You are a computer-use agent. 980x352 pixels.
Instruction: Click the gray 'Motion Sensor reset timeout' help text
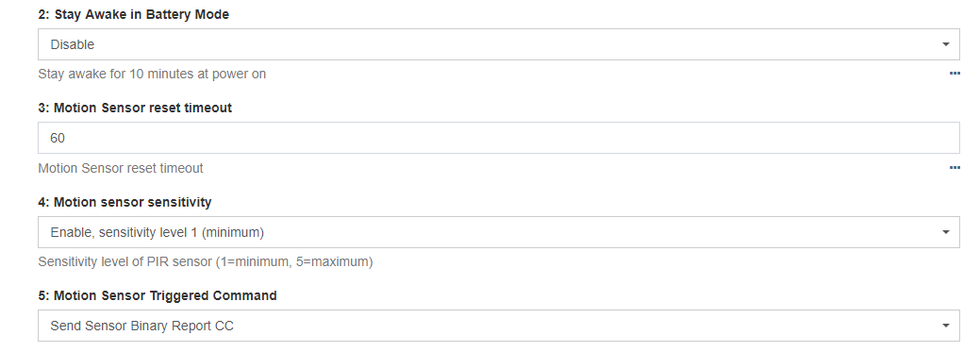(x=121, y=168)
